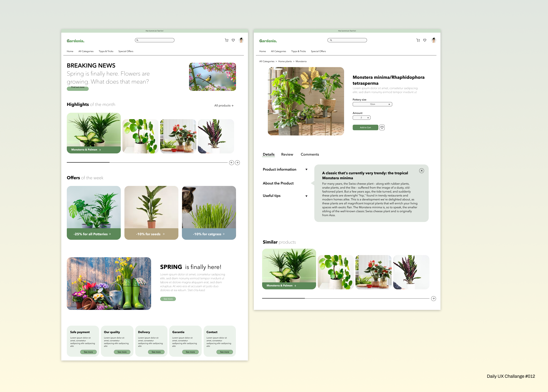Click the arrow button below Similar products
548x392 pixels.
433,299
